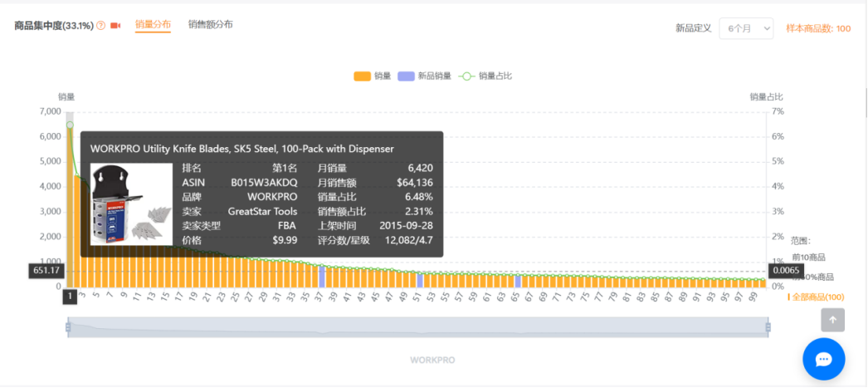Click the scroll-to-top arrow button
Viewport: 868px width, 388px height.
[x=832, y=320]
